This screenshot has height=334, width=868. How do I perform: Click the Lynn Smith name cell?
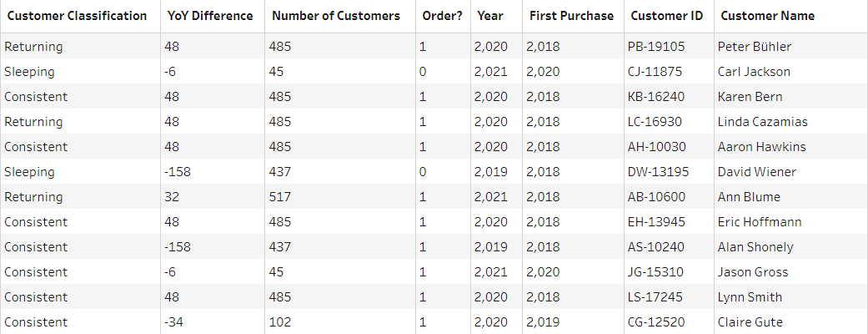(x=750, y=297)
